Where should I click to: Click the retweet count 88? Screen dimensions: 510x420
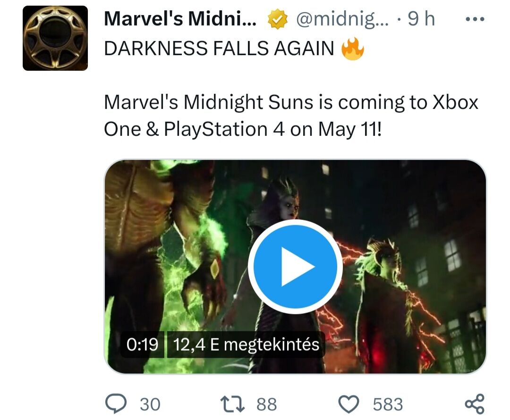tap(267, 404)
